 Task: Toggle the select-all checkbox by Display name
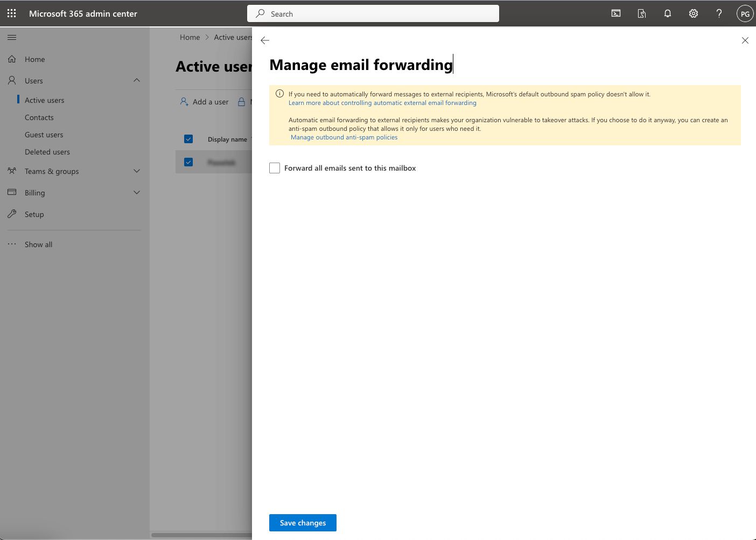point(188,139)
